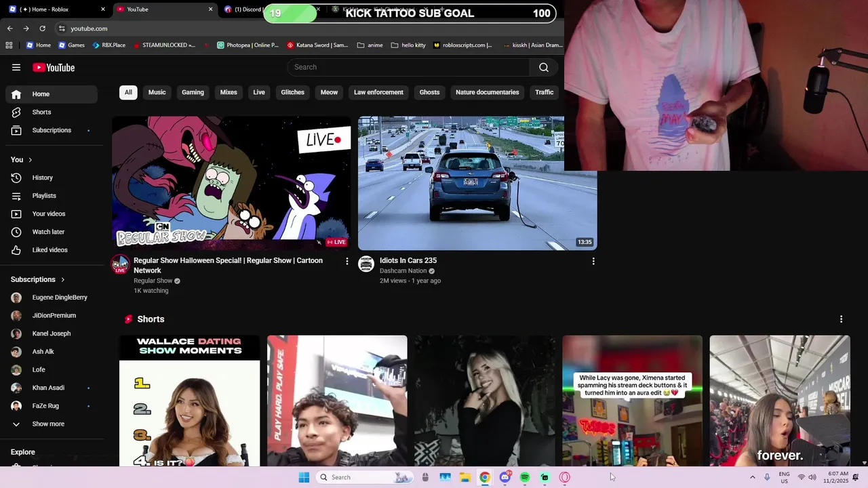
Task: Select the Law enforcement filter chip
Action: [x=378, y=92]
